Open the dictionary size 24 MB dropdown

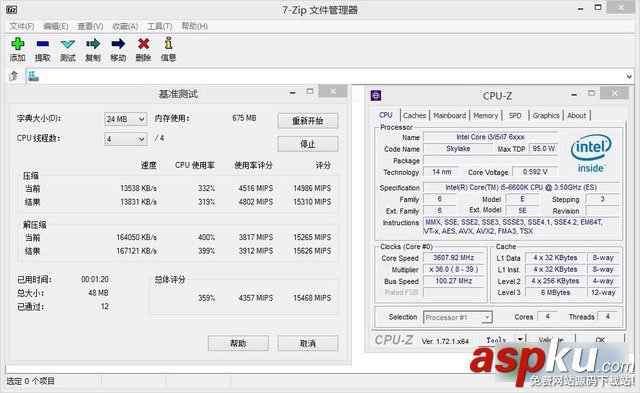point(125,119)
